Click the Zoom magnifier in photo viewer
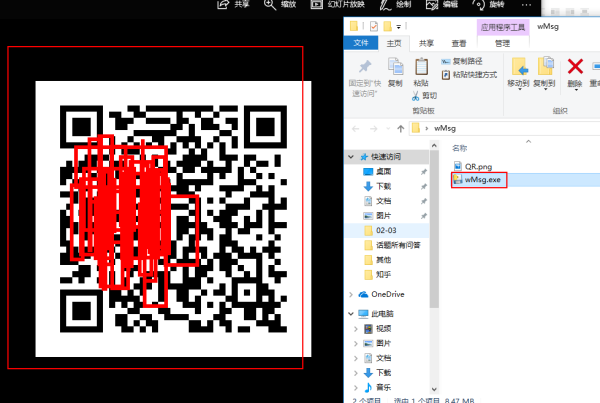600x403 pixels. point(270,5)
